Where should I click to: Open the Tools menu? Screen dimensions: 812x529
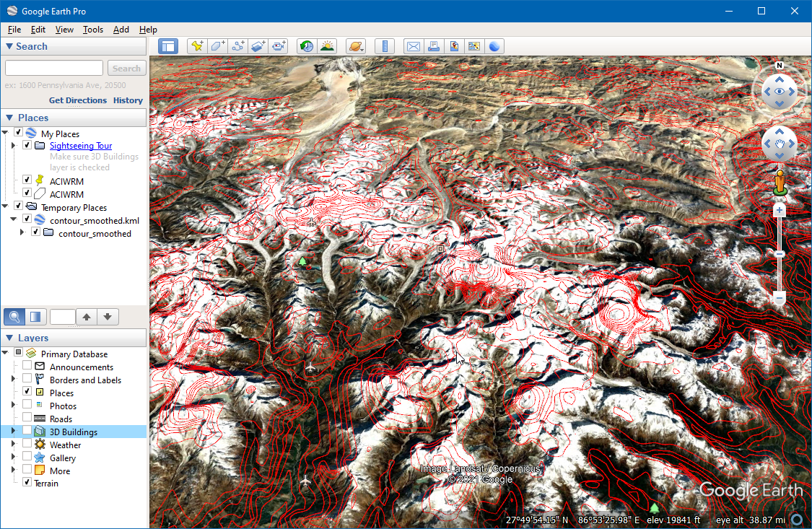click(x=93, y=30)
